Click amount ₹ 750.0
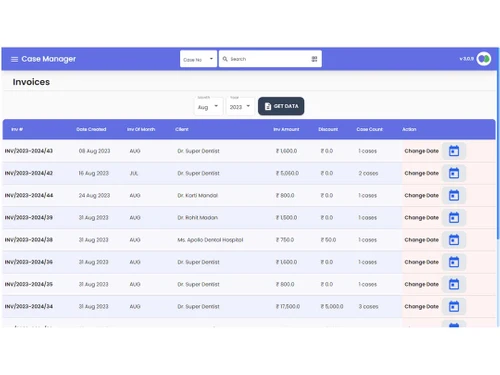Screen dimensions: 500x375 pos(285,240)
